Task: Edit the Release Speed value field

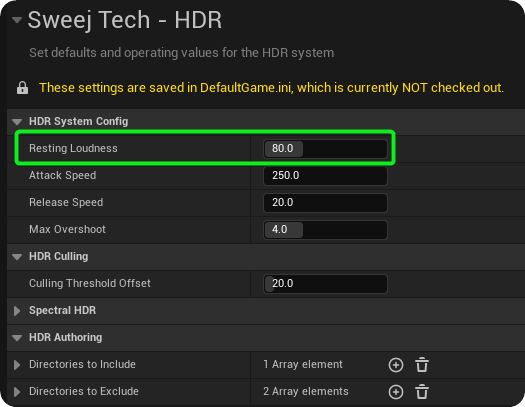Action: [325, 203]
